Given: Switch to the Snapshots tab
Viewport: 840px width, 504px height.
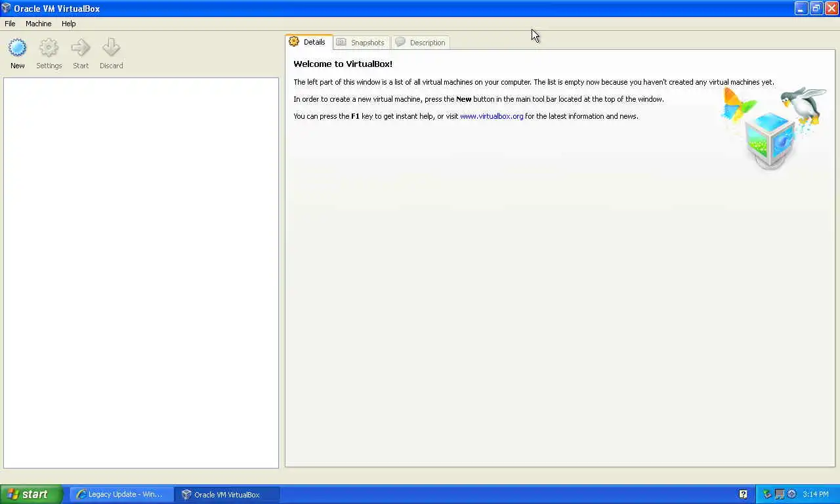Looking at the screenshot, I should 361,43.
